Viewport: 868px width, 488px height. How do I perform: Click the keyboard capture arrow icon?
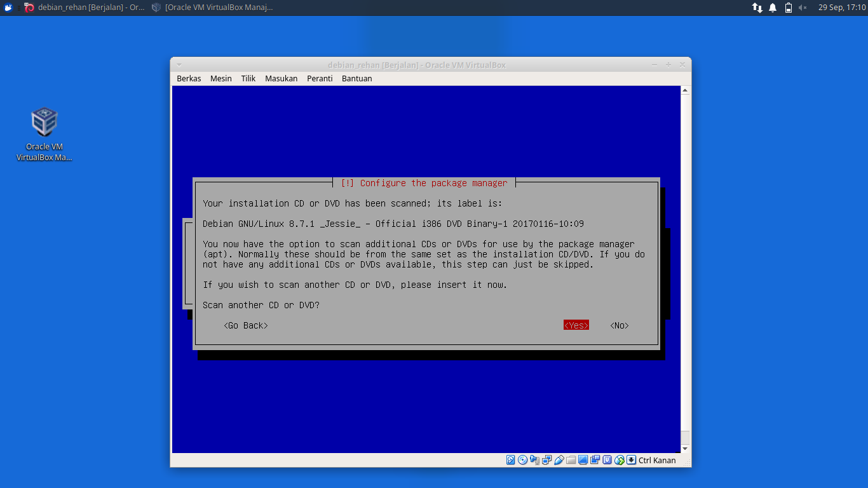point(631,460)
